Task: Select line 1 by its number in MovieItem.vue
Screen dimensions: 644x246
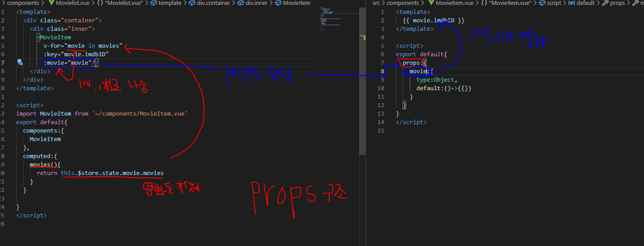Action: pyautogui.click(x=382, y=12)
